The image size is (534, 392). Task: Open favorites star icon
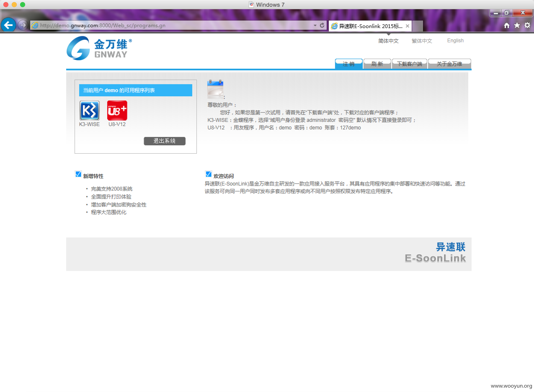tap(517, 25)
